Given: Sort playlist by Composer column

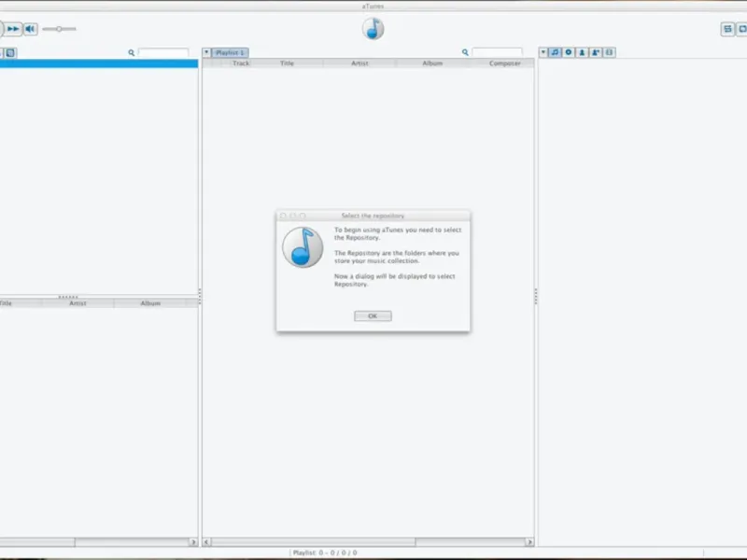Looking at the screenshot, I should click(x=504, y=63).
